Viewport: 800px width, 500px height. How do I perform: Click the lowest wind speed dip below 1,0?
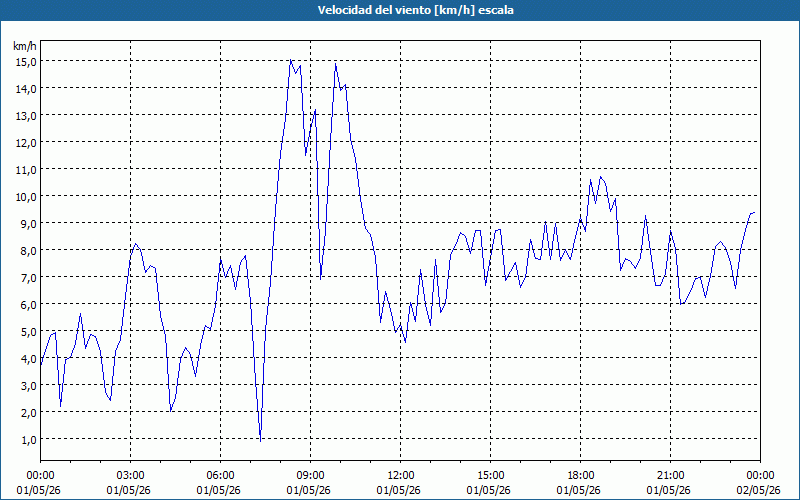coord(260,441)
